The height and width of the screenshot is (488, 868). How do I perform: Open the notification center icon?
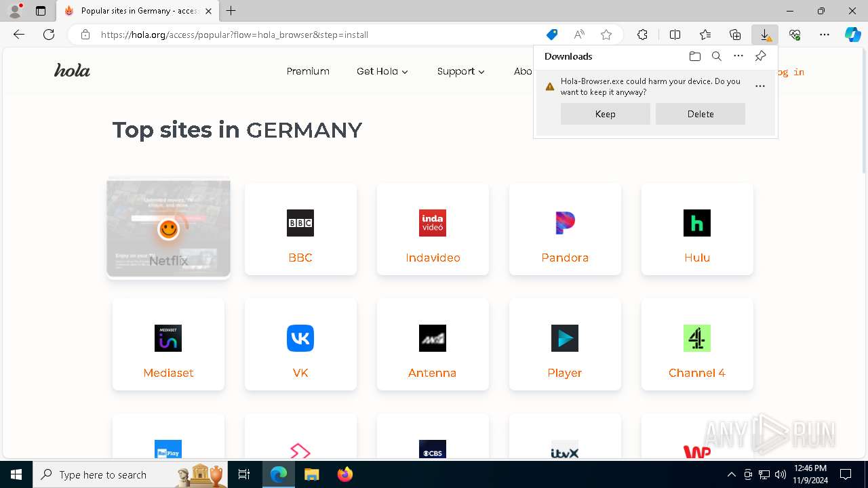[846, 474]
